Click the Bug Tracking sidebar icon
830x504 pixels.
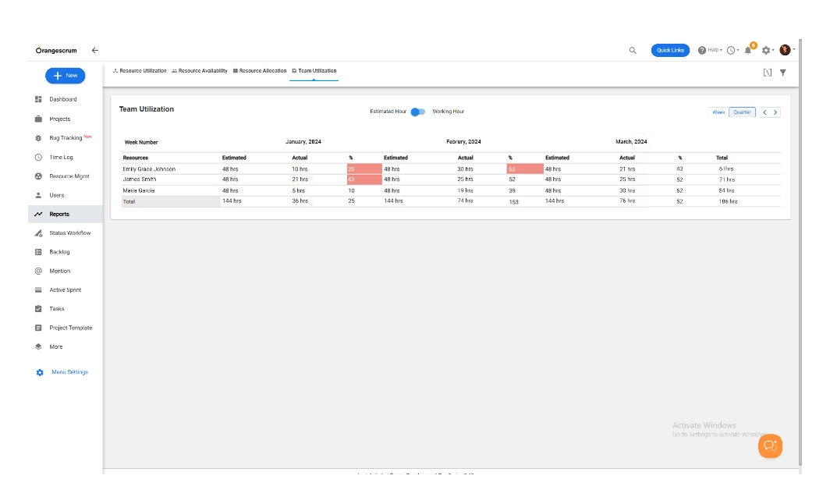click(38, 138)
